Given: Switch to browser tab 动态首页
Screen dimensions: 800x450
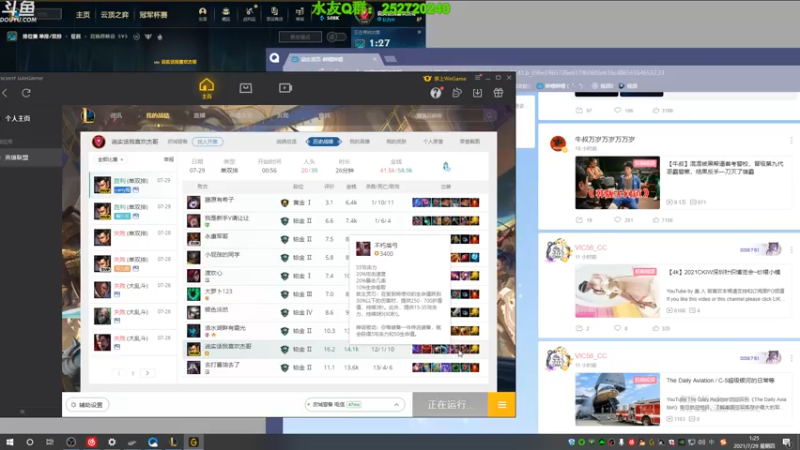Looking at the screenshot, I should click(x=333, y=59).
